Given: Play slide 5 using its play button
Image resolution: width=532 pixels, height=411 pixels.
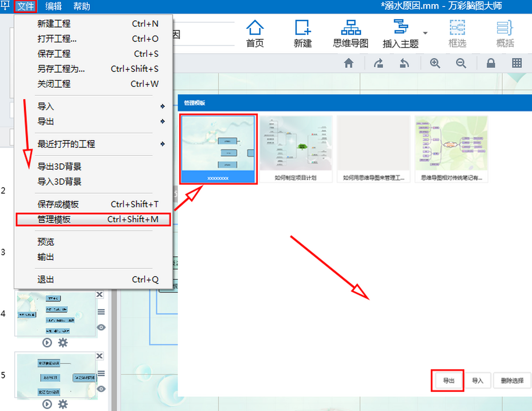Looking at the screenshot, I should tap(47, 404).
